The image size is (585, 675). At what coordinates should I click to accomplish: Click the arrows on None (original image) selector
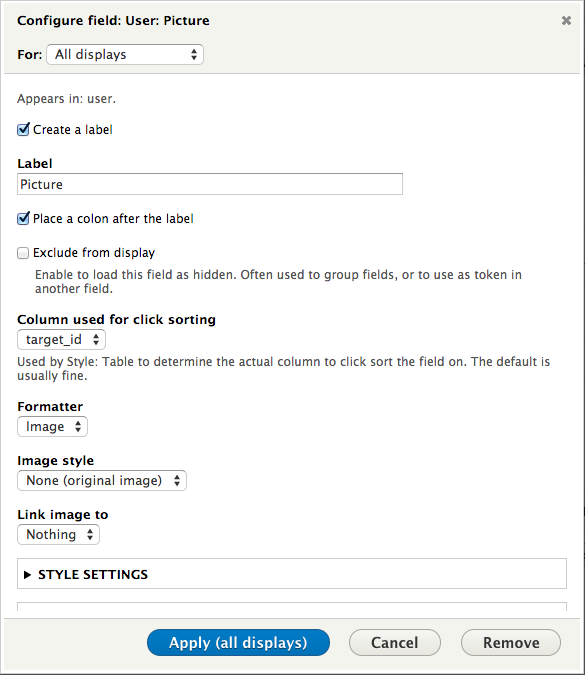(x=177, y=480)
